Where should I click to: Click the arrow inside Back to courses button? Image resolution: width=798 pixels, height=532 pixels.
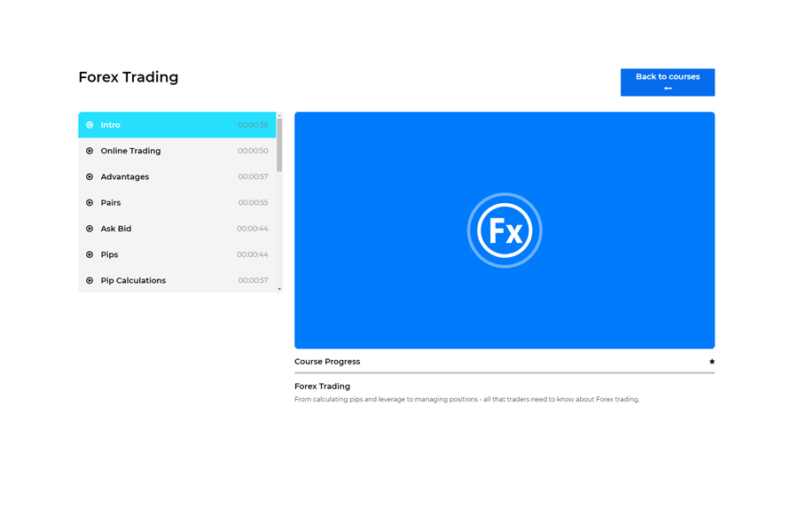click(668, 89)
